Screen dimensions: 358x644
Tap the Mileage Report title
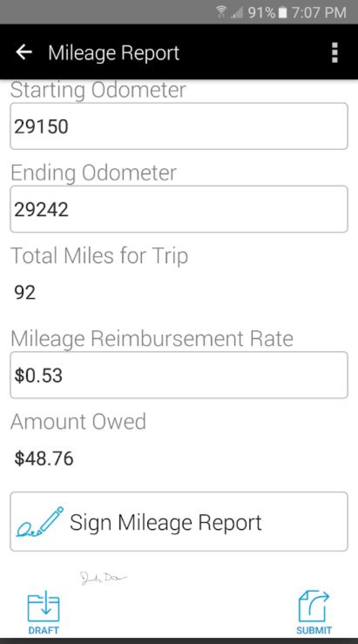pos(114,53)
